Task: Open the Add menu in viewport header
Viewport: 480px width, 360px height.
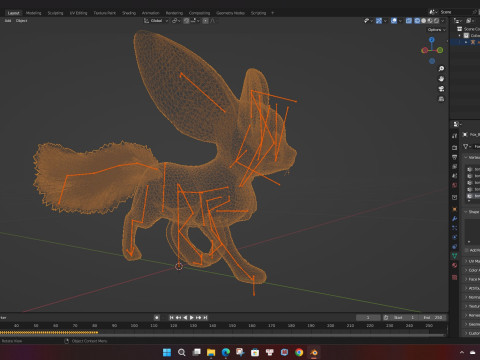Action: pyautogui.click(x=8, y=21)
